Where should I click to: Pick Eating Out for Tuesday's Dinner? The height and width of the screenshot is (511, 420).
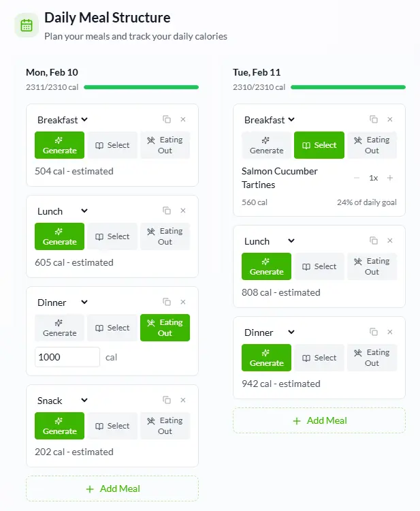(x=372, y=358)
